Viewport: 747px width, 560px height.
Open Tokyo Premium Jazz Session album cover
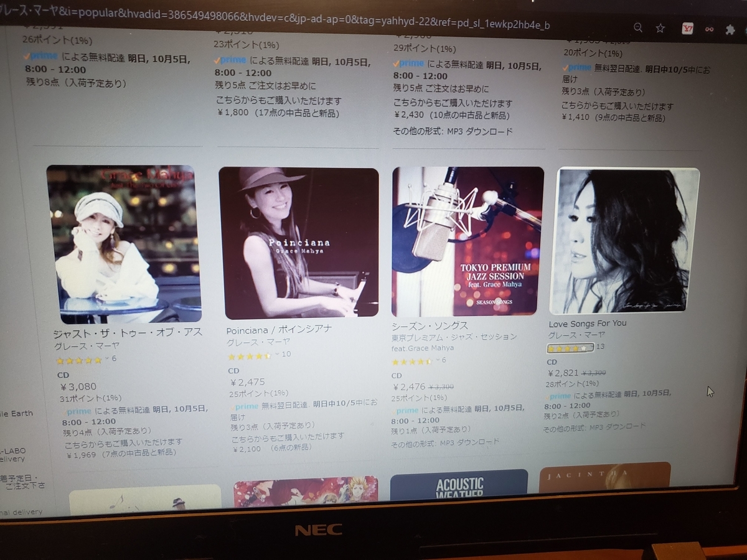coord(467,241)
